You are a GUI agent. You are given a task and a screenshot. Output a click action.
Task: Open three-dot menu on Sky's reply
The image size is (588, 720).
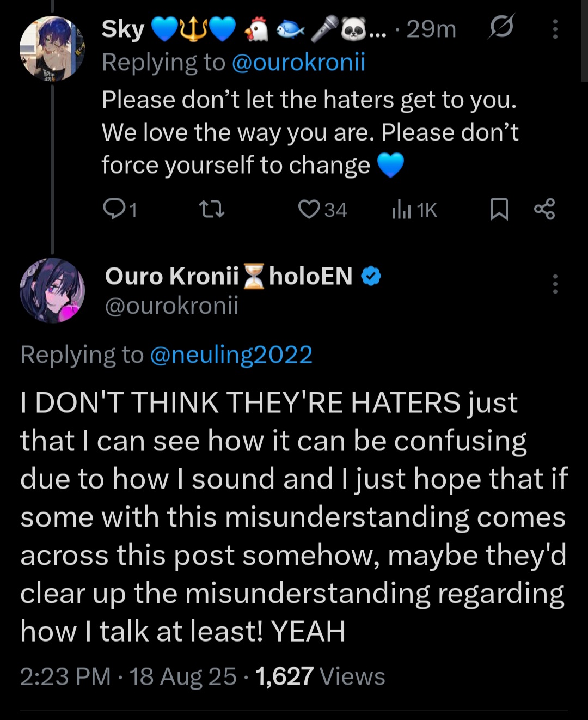(x=555, y=29)
